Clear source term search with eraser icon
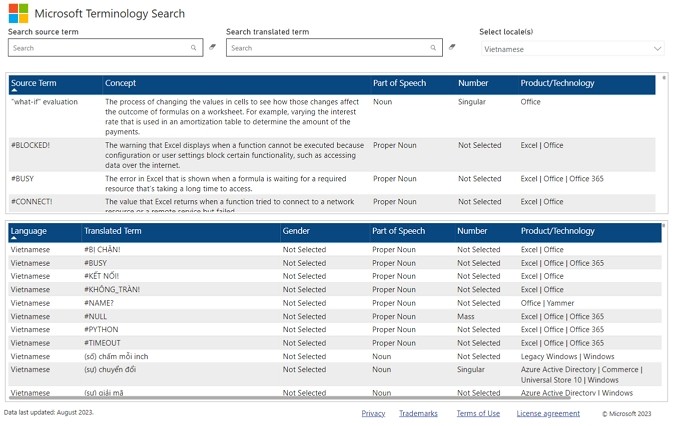The width and height of the screenshot is (682, 426). pos(212,47)
